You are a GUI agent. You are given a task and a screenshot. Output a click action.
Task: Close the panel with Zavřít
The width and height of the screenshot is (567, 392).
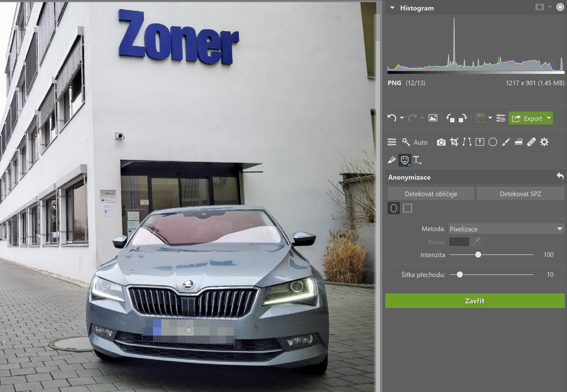[x=475, y=301]
